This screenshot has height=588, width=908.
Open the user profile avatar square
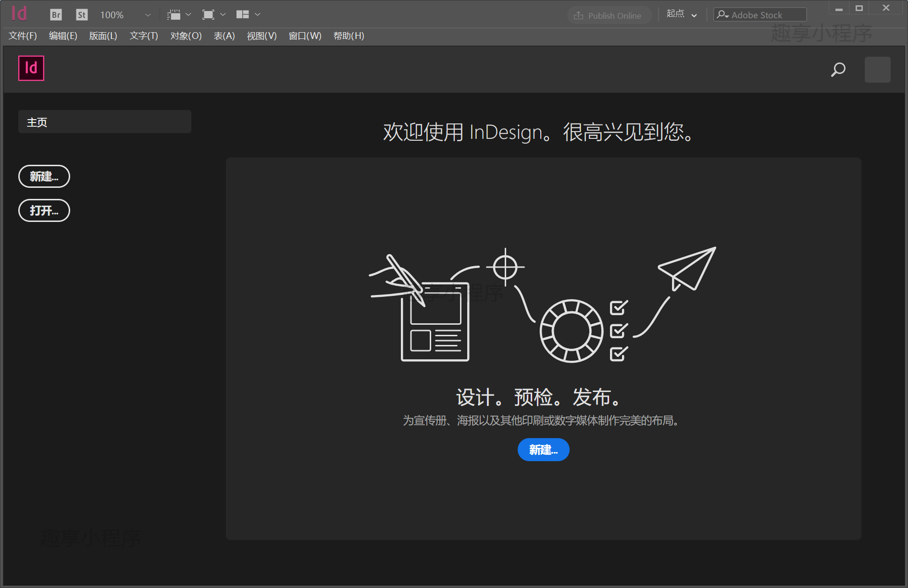coord(877,70)
